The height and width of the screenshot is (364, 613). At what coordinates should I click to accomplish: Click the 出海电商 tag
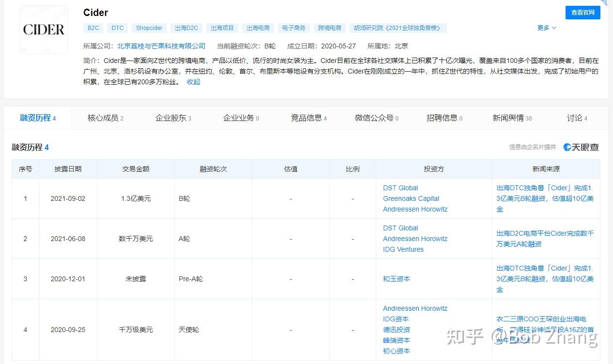(x=258, y=28)
